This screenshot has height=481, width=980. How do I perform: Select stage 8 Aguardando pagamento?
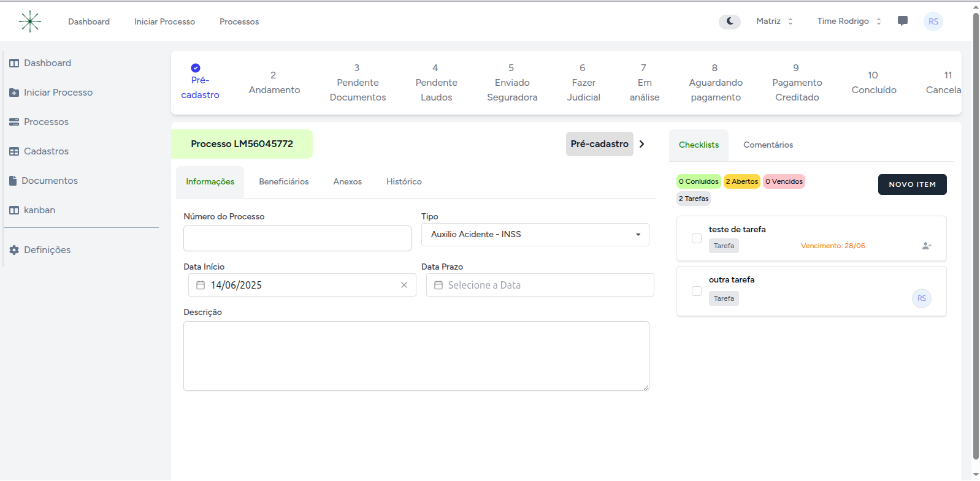click(x=716, y=83)
